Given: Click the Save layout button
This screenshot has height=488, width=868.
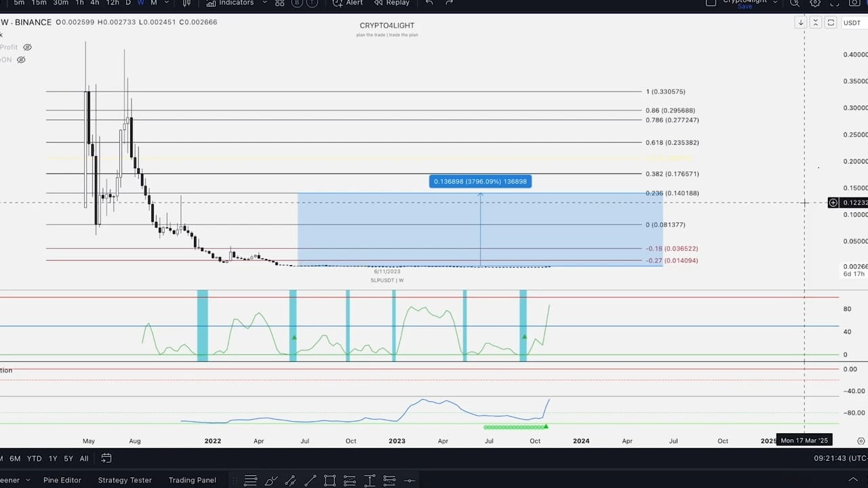Looking at the screenshot, I should [744, 7].
